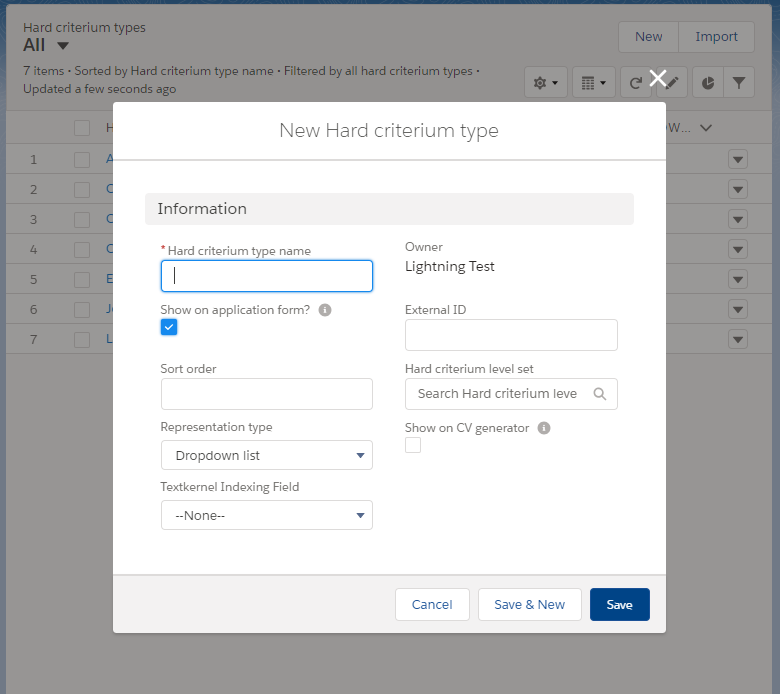Screen dimensions: 780x694
Task: Click the Save button
Action: click(x=620, y=604)
